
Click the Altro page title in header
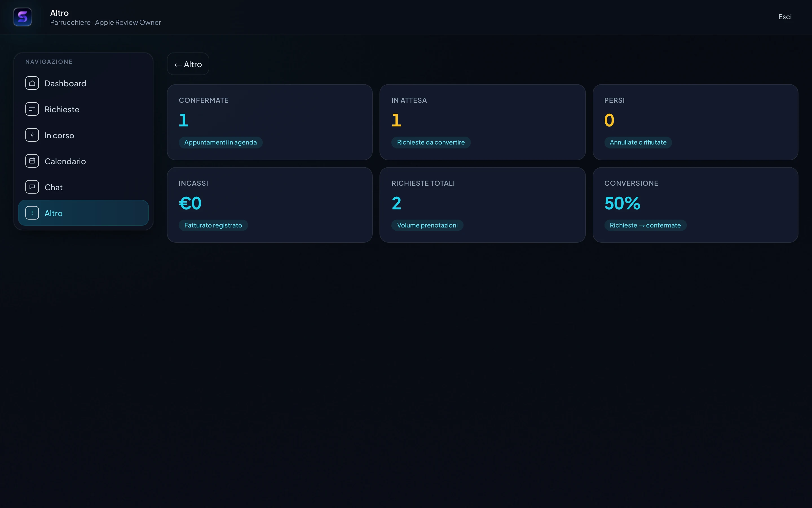point(59,13)
